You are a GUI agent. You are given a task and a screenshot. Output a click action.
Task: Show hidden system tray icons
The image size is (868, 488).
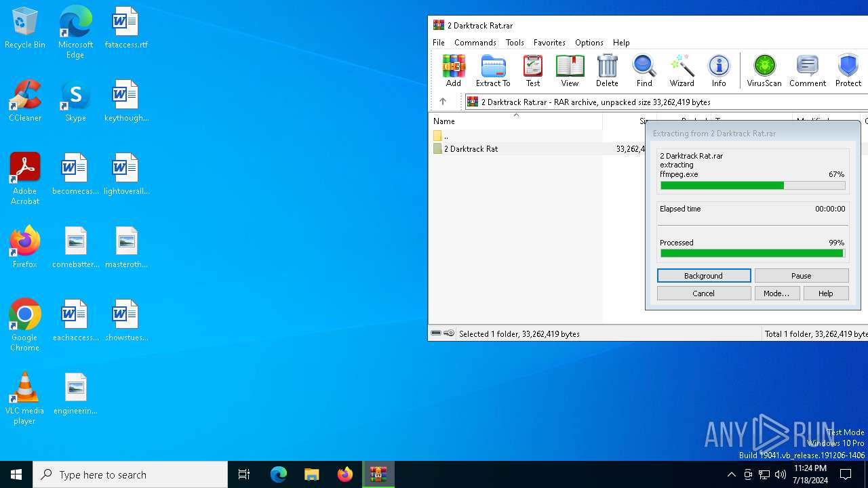pyautogui.click(x=731, y=474)
